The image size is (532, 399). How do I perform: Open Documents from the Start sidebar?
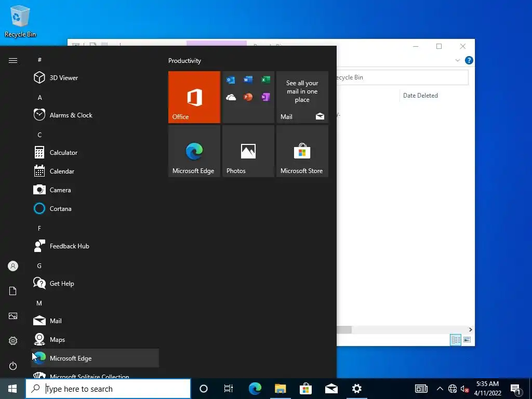[x=13, y=291]
